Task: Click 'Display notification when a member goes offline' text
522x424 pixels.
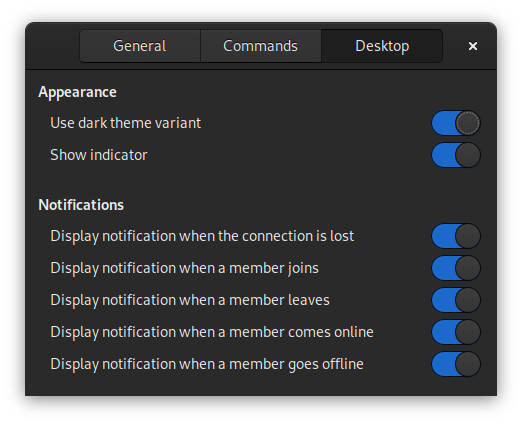Action: (x=207, y=364)
